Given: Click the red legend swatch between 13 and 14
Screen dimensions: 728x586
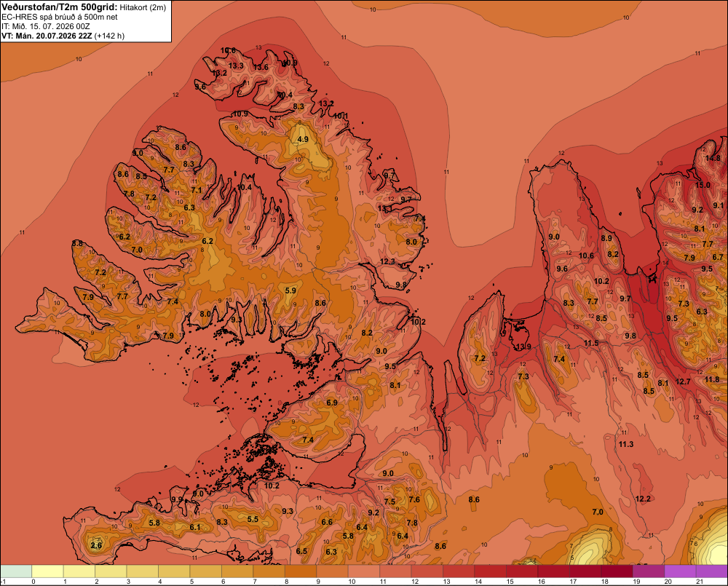Looking at the screenshot, I should [459, 571].
